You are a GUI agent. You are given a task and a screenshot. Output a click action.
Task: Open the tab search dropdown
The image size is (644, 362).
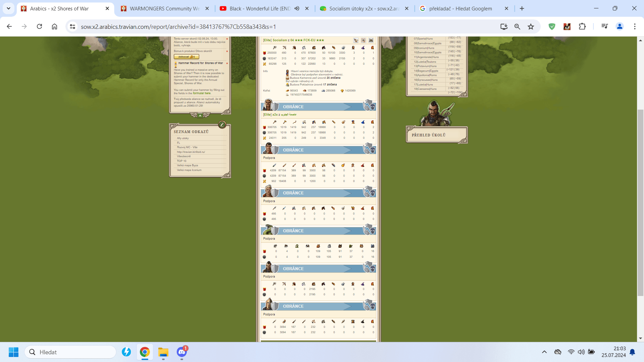(x=8, y=8)
